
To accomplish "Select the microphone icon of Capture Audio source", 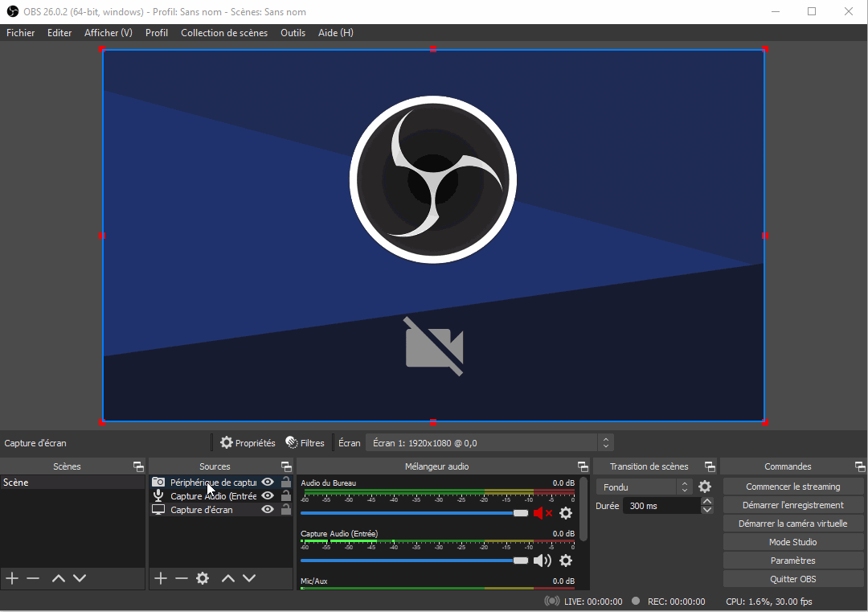I will (158, 495).
